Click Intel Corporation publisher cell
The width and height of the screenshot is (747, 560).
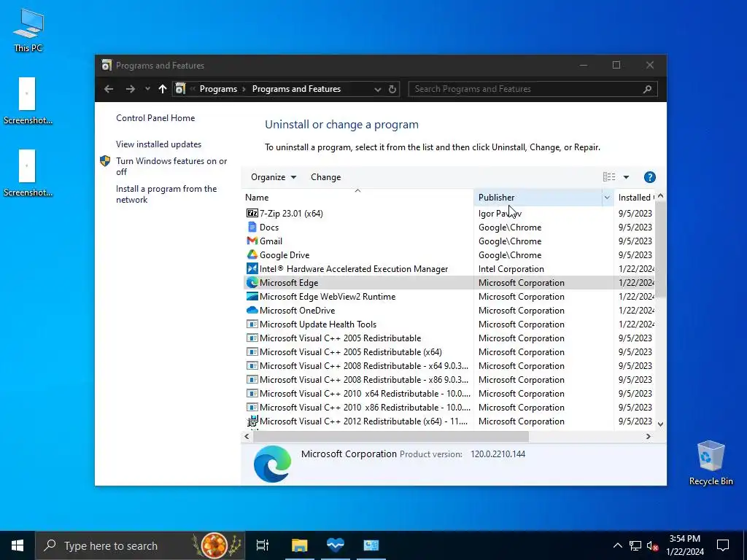coord(511,268)
